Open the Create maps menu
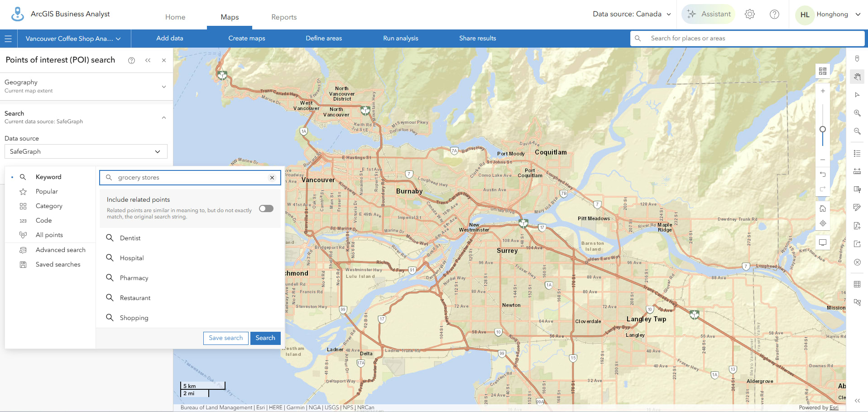Image resolution: width=868 pixels, height=412 pixels. pos(247,38)
